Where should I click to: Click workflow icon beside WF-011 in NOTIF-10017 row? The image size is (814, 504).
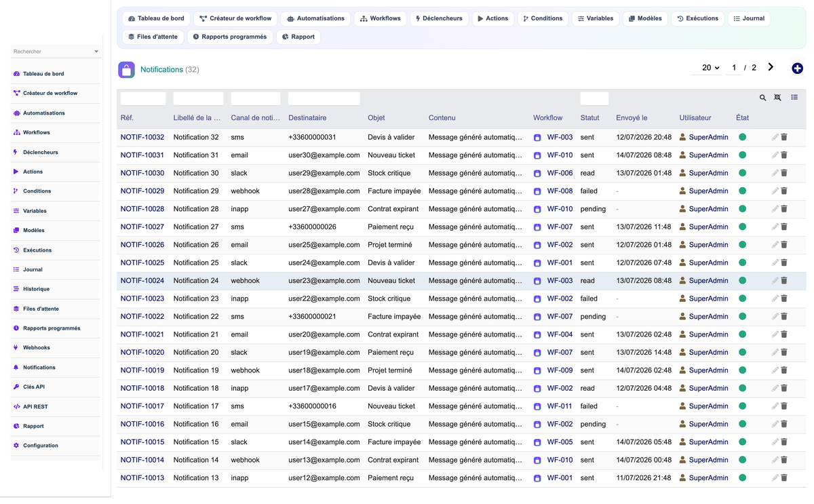click(537, 407)
